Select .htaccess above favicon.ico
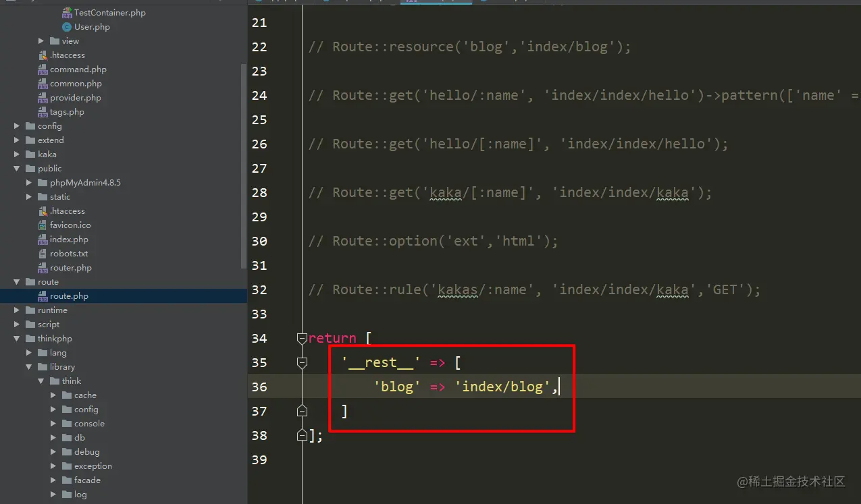Image resolution: width=861 pixels, height=504 pixels. (x=68, y=211)
